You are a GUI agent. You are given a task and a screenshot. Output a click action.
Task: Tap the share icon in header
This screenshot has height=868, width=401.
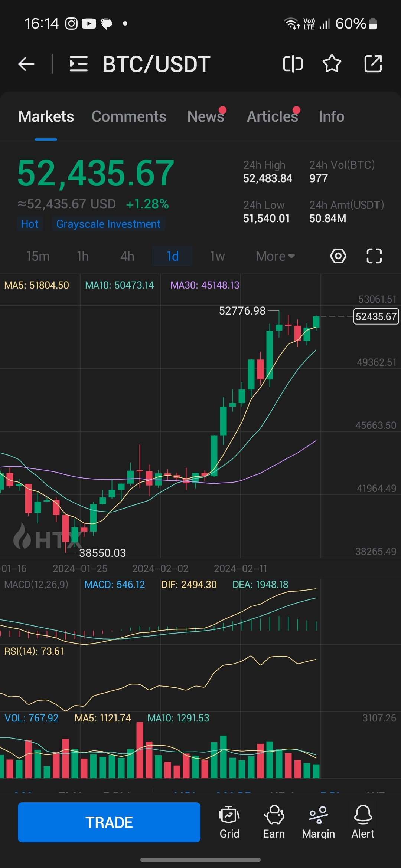[x=373, y=64]
